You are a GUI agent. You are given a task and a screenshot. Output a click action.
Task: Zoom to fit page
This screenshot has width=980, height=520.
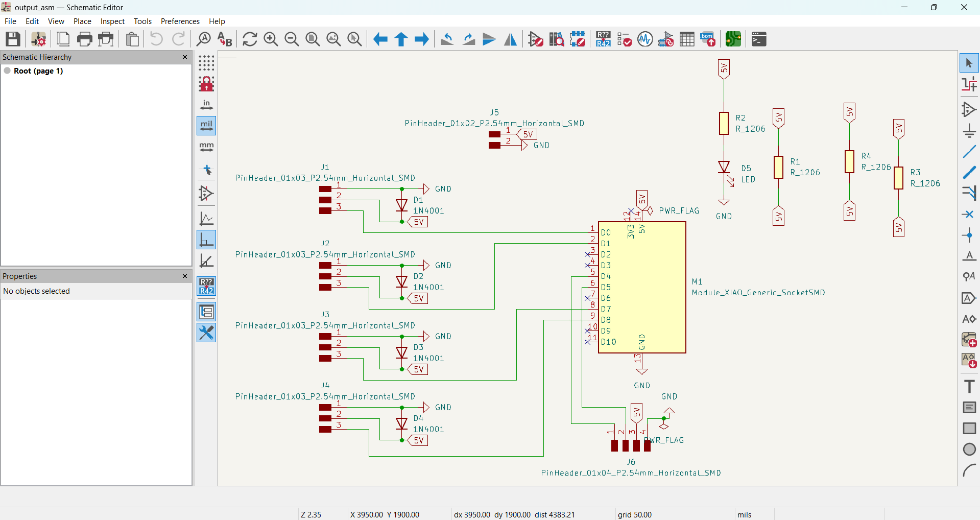(313, 39)
